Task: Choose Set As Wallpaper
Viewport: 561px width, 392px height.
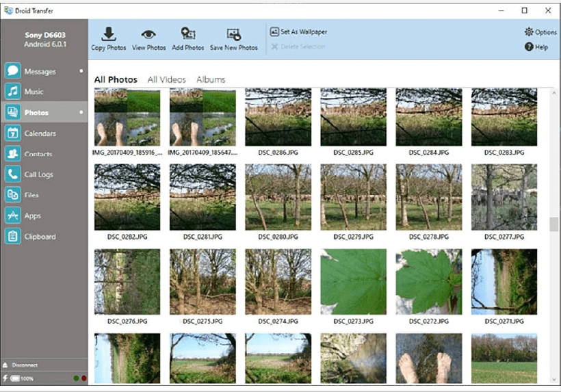Action: click(298, 31)
